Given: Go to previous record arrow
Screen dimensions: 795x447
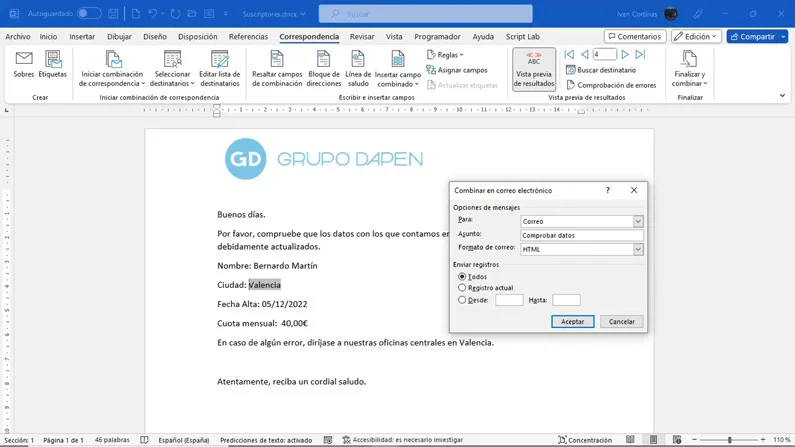Looking at the screenshot, I should [x=585, y=54].
